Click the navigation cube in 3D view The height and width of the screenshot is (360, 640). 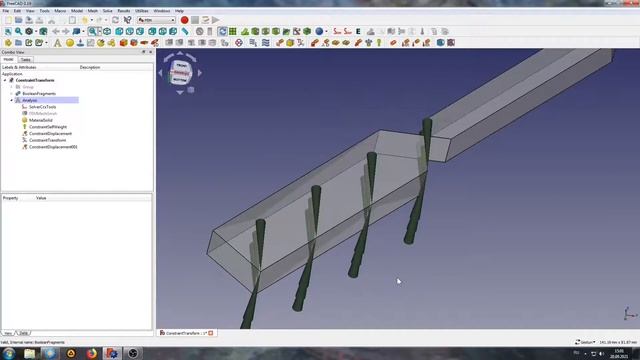coord(180,73)
